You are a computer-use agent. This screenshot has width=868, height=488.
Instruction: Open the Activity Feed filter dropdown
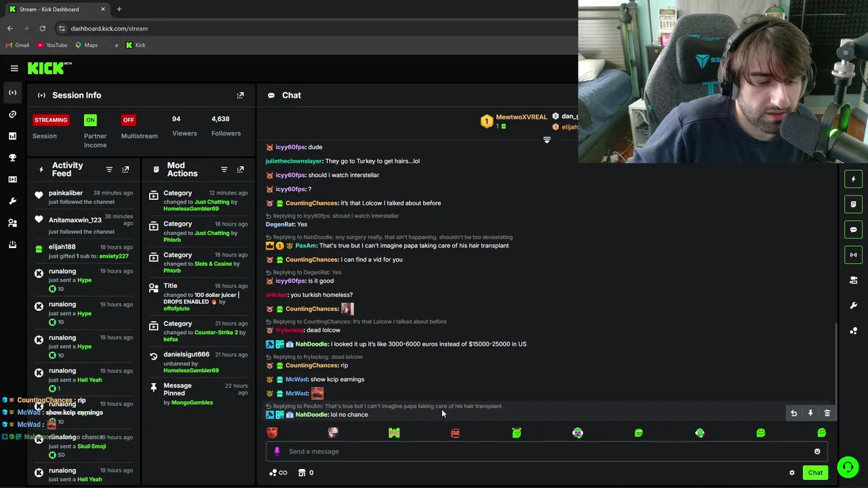pos(109,169)
